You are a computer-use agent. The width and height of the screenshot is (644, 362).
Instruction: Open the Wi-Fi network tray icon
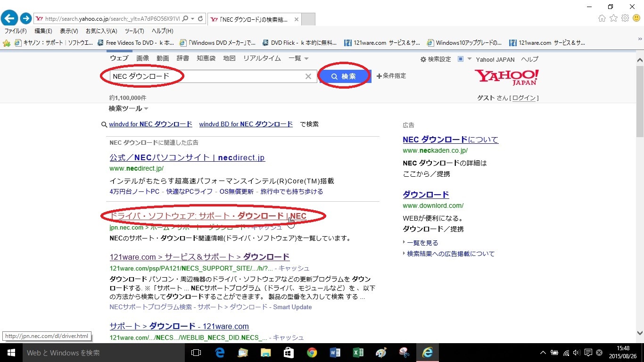click(x=566, y=353)
